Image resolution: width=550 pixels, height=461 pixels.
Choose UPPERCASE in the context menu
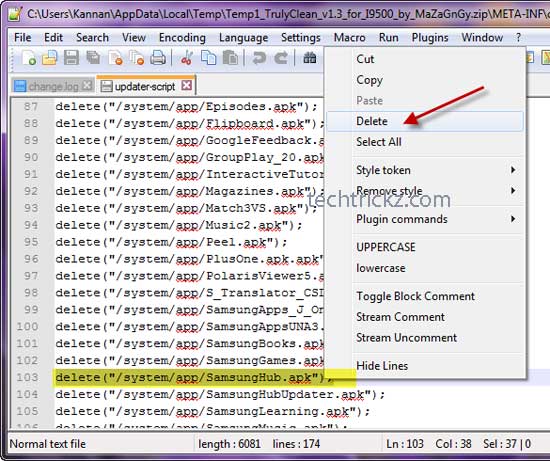coord(385,247)
